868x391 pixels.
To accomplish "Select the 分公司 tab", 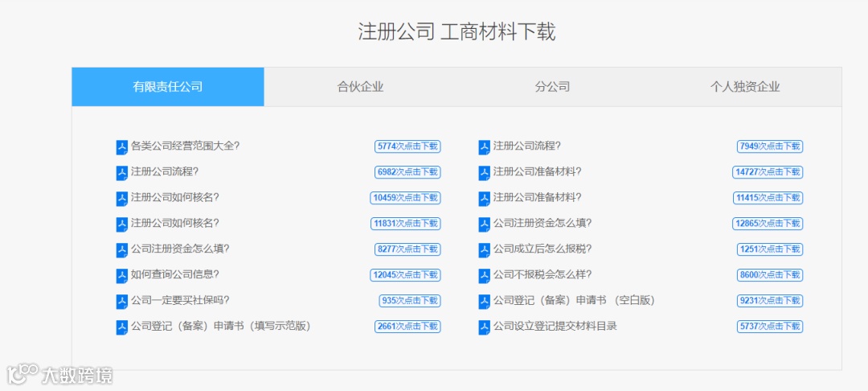I will click(552, 87).
